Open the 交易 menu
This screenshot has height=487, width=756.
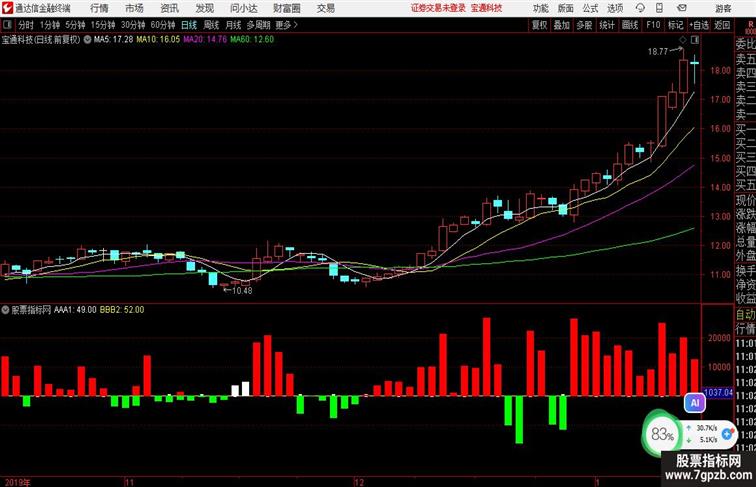[x=325, y=8]
